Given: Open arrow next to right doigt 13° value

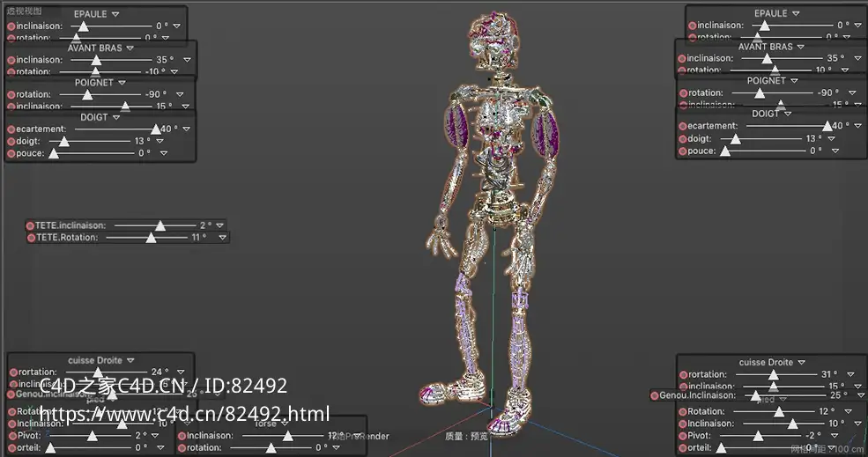Looking at the screenshot, I should click(832, 139).
